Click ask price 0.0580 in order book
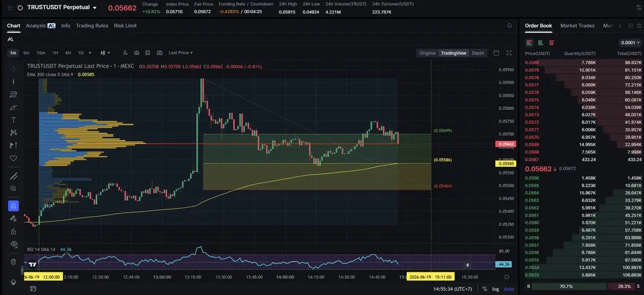Screen dimensions: 644x295 (x=532, y=63)
